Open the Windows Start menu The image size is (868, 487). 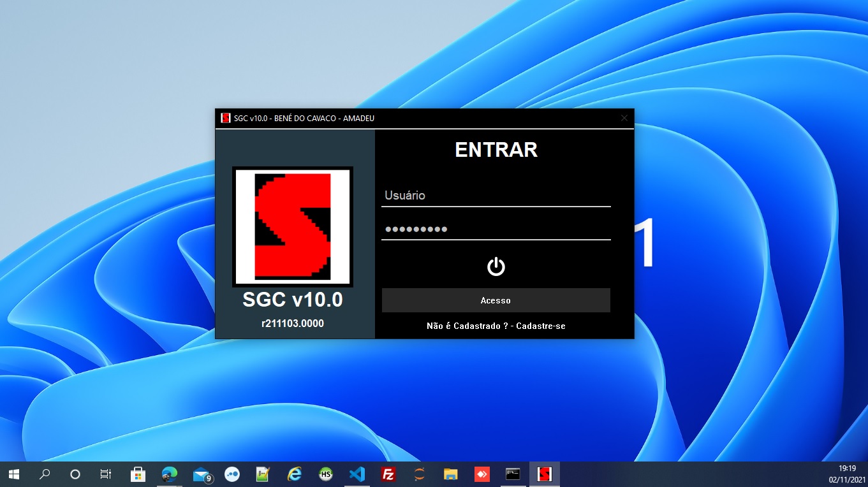pyautogui.click(x=13, y=474)
